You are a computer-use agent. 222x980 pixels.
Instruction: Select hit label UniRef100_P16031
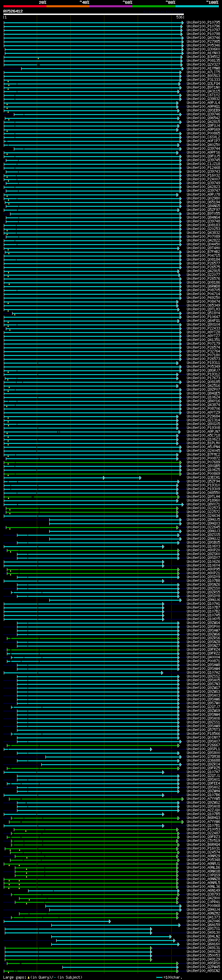(203, 848)
